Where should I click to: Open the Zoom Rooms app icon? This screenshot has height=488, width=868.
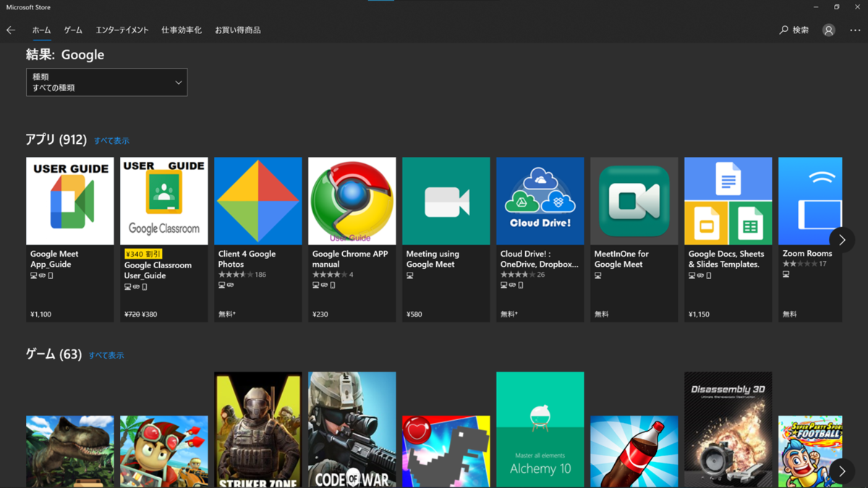(x=810, y=201)
